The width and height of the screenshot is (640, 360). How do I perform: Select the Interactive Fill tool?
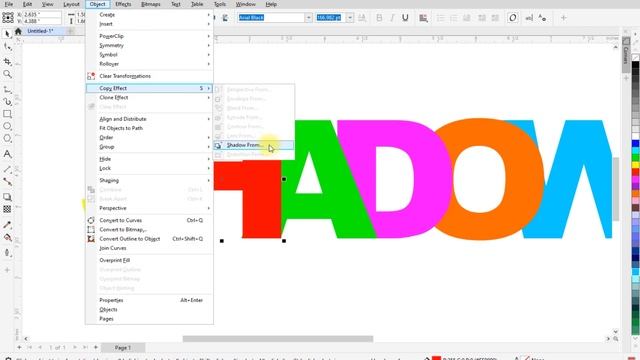(x=7, y=237)
